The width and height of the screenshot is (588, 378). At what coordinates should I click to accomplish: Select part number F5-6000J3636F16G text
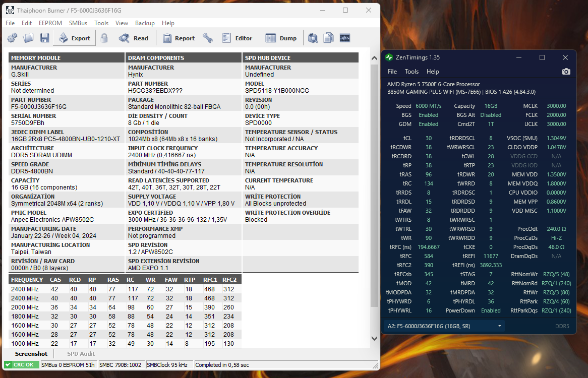coord(39,107)
